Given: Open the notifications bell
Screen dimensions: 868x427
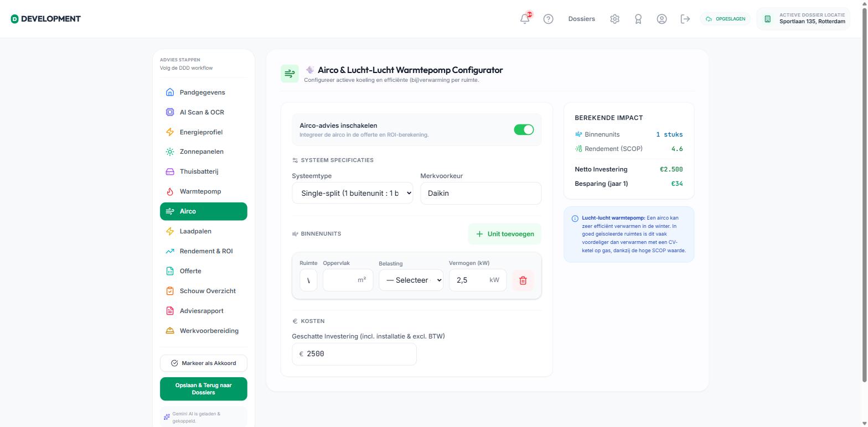Looking at the screenshot, I should pos(525,19).
